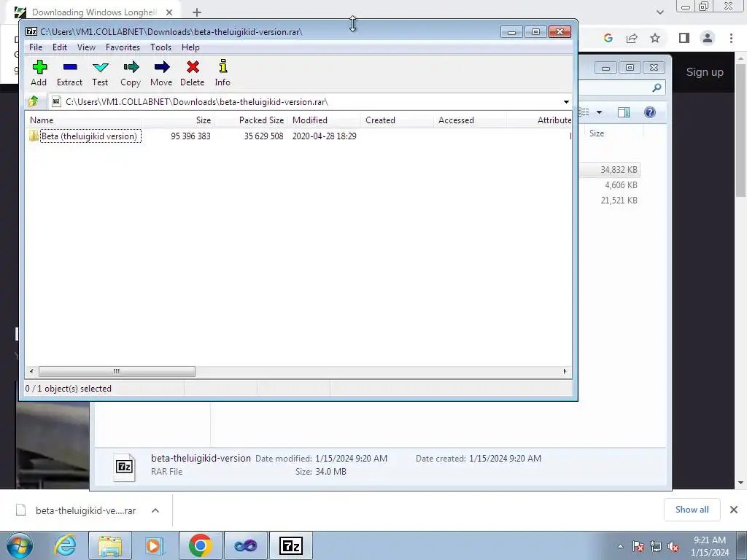Click the 95 396 383 size value
This screenshot has width=747, height=560.
click(190, 136)
